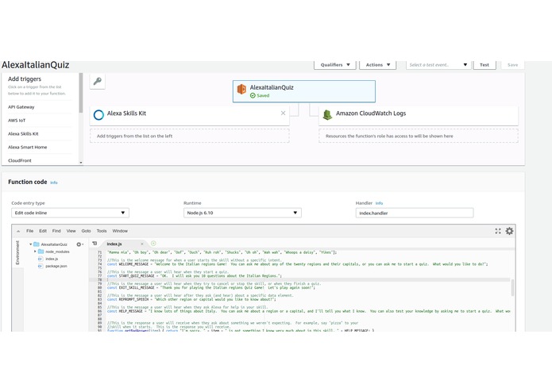Add Alexa Skills Kit from trigger list

click(23, 133)
